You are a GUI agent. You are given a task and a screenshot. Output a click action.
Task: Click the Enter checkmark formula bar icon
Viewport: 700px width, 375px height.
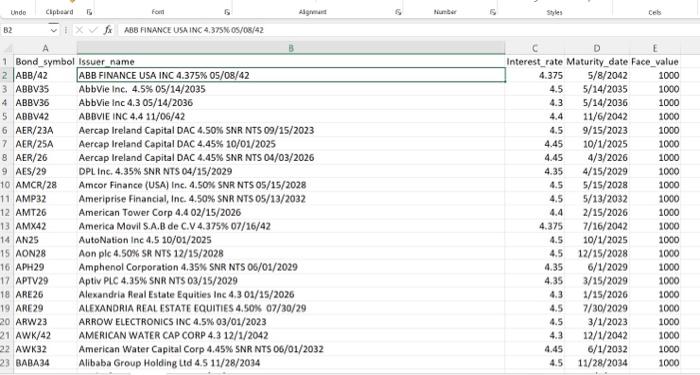[93, 30]
